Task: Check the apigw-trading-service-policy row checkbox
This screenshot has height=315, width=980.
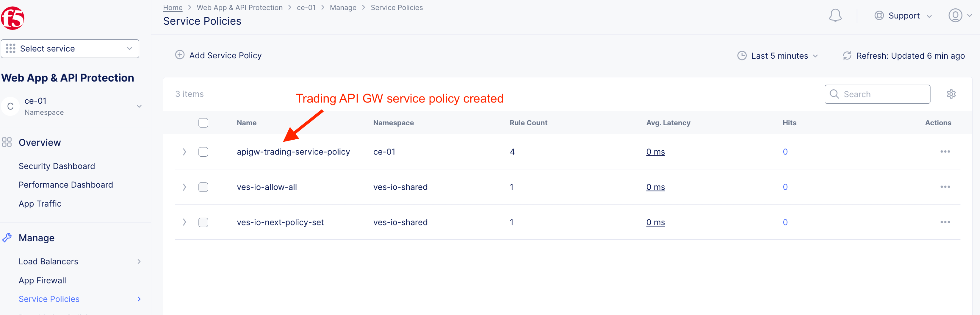Action: [203, 152]
